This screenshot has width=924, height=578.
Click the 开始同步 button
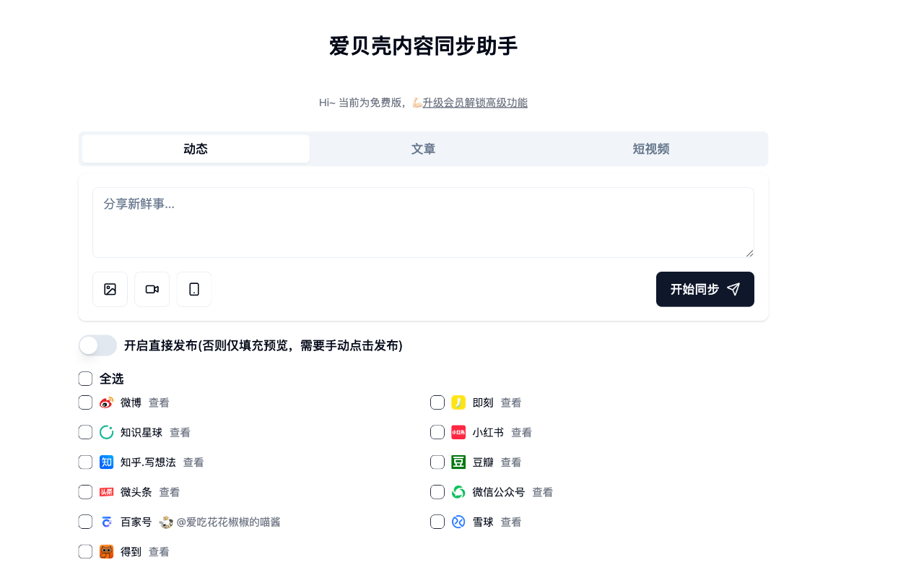click(705, 289)
